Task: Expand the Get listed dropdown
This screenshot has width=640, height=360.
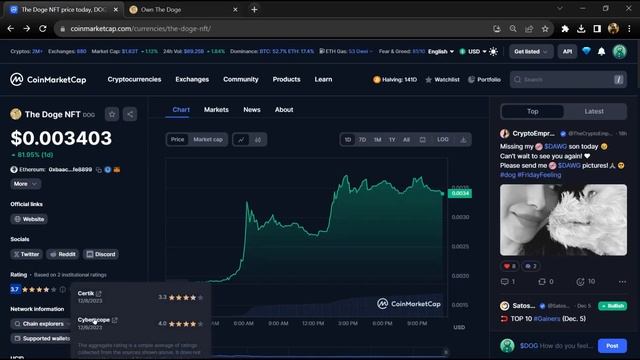Action: [531, 52]
